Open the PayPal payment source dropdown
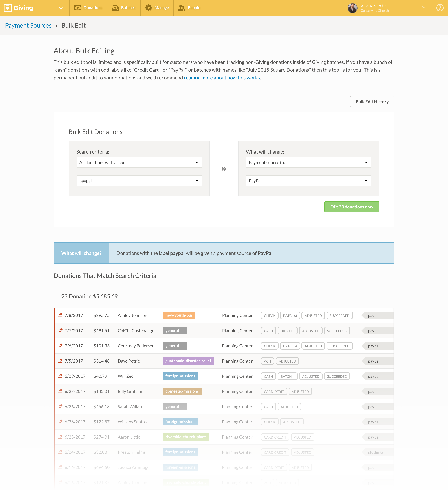The width and height of the screenshot is (448, 490). [308, 181]
